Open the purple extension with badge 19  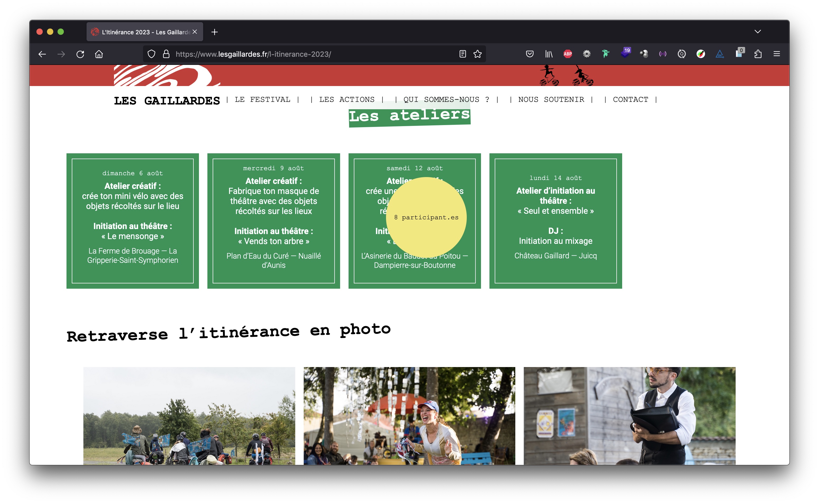pos(625,53)
